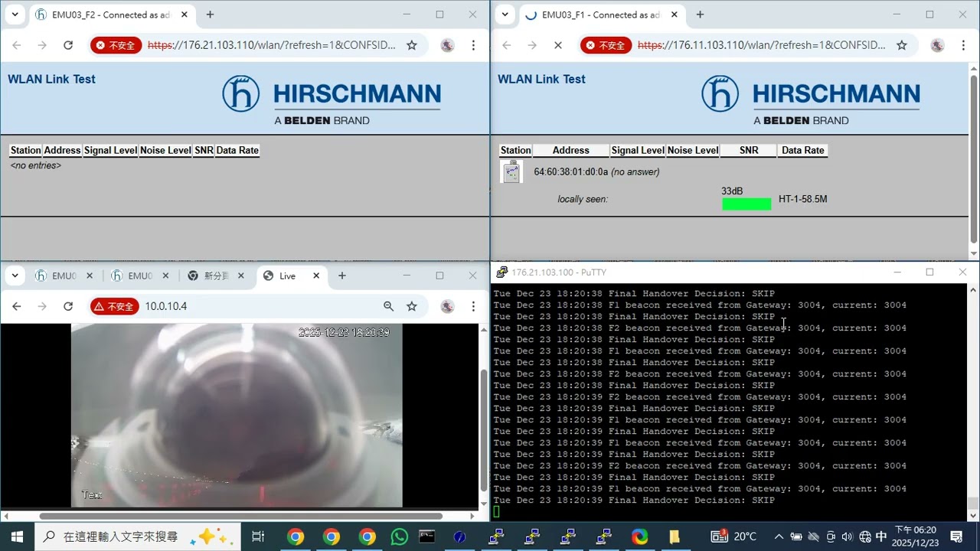
Task: Open new tab in EMU03_F2 window
Action: [210, 15]
